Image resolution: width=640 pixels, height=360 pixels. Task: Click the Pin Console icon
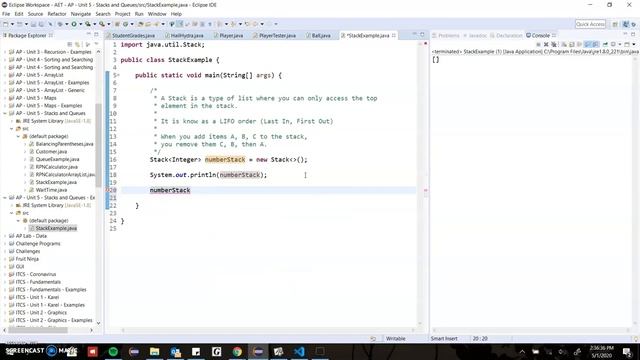(x=605, y=44)
